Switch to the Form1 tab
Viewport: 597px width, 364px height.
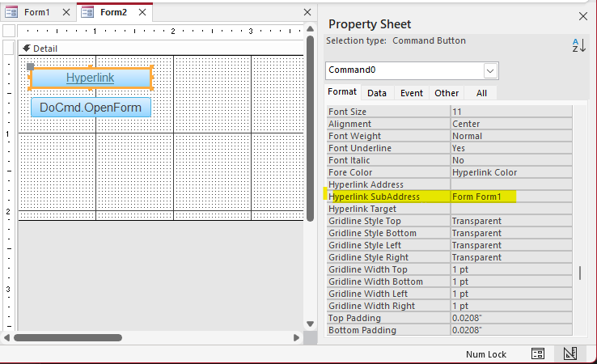click(x=37, y=12)
